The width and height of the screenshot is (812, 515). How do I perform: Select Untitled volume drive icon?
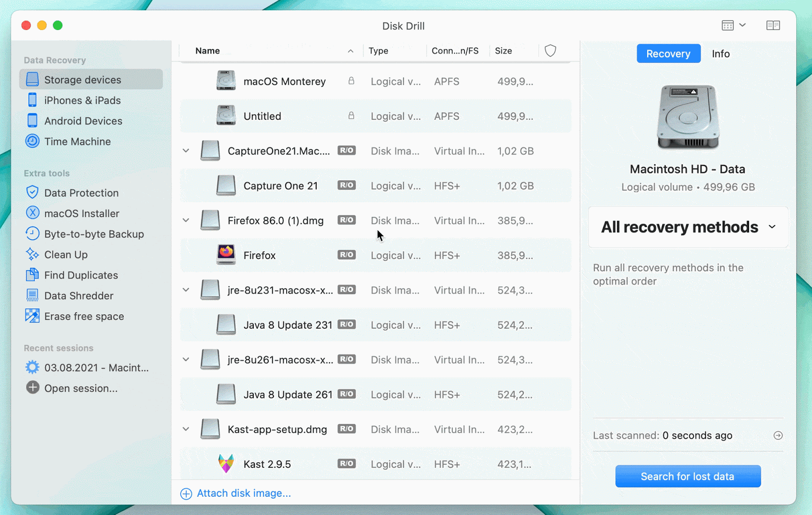(226, 116)
